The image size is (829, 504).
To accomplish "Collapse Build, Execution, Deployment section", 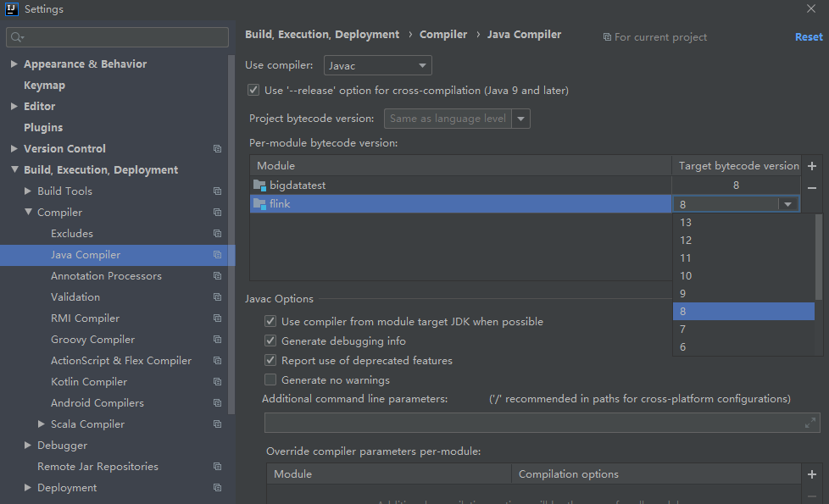I will pos(14,169).
